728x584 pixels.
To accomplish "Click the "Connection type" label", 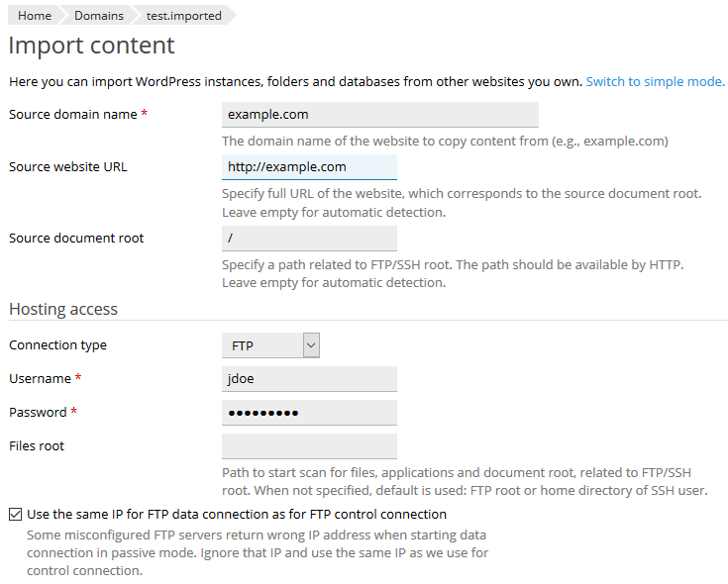I will (x=57, y=345).
